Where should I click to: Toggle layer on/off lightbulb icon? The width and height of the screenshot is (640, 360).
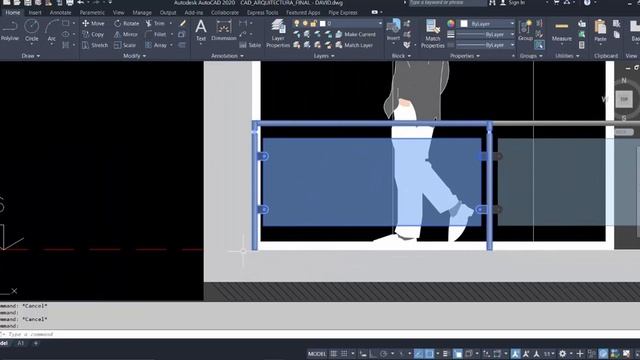pos(297,23)
